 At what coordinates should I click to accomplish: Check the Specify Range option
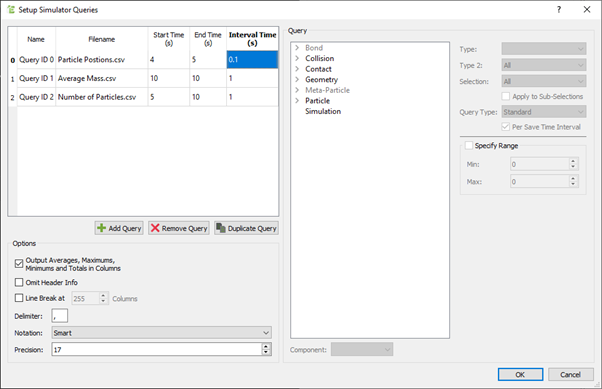coord(469,146)
